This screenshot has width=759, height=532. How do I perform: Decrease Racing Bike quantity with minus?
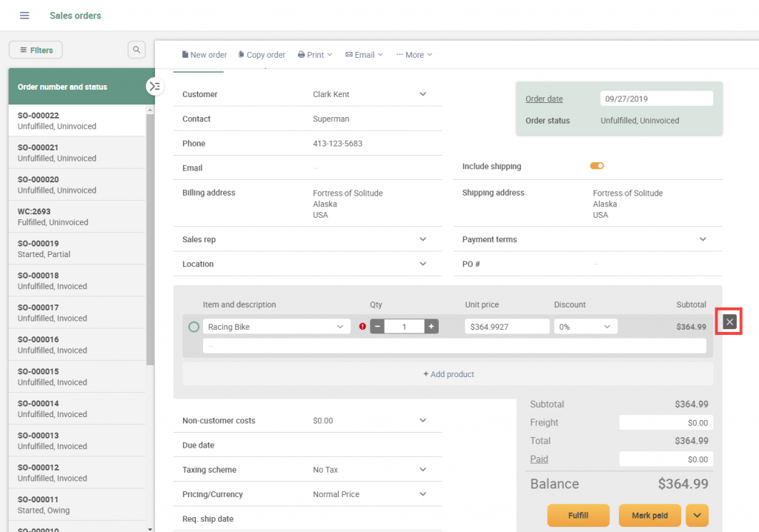pos(377,327)
